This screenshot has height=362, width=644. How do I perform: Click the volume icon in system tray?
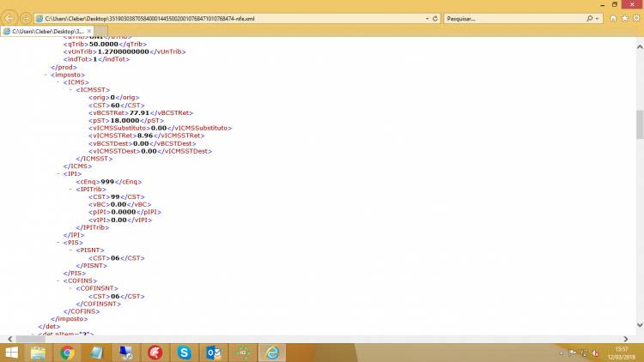pyautogui.click(x=596, y=353)
